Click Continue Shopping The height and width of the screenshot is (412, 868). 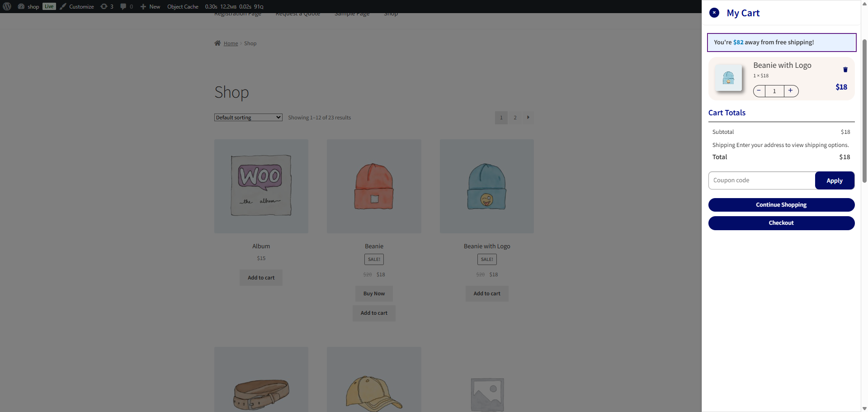[x=781, y=204]
